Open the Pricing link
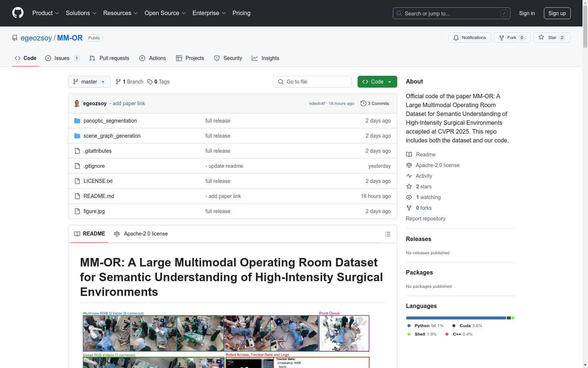This screenshot has width=588, height=368. pos(241,13)
